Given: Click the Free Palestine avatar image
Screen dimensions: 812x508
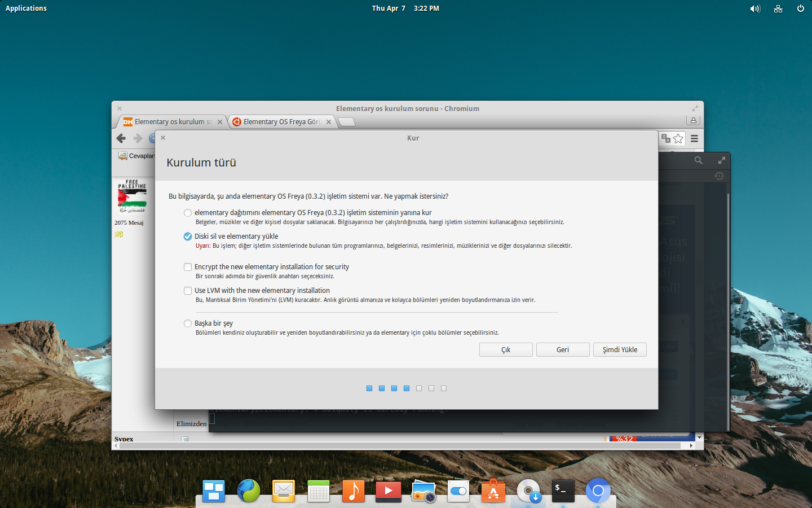Looking at the screenshot, I should [132, 196].
